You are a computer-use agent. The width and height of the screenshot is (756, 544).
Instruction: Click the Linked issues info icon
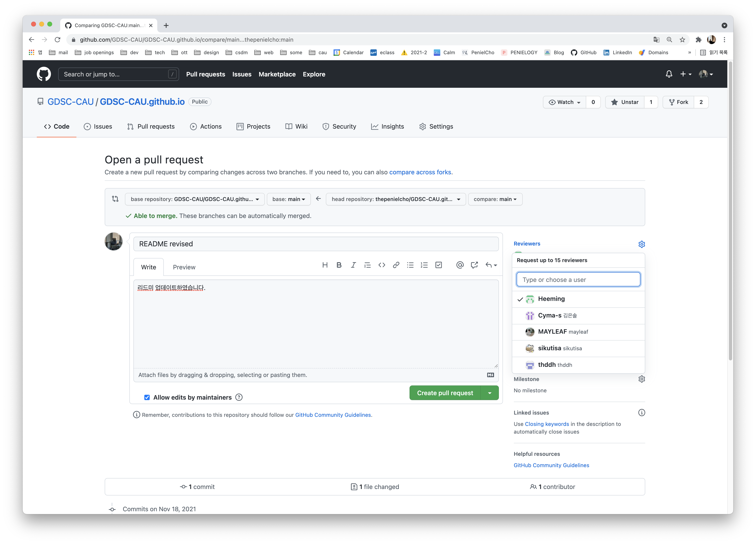(641, 413)
